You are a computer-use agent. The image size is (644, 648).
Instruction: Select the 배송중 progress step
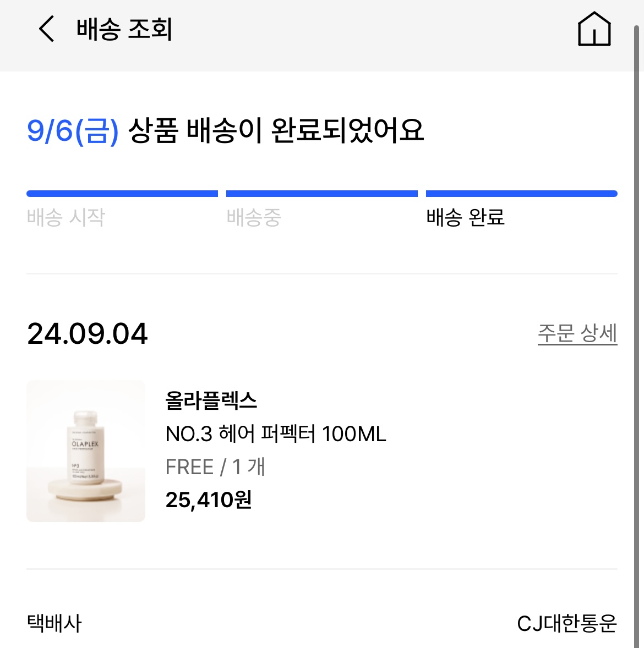(x=254, y=217)
